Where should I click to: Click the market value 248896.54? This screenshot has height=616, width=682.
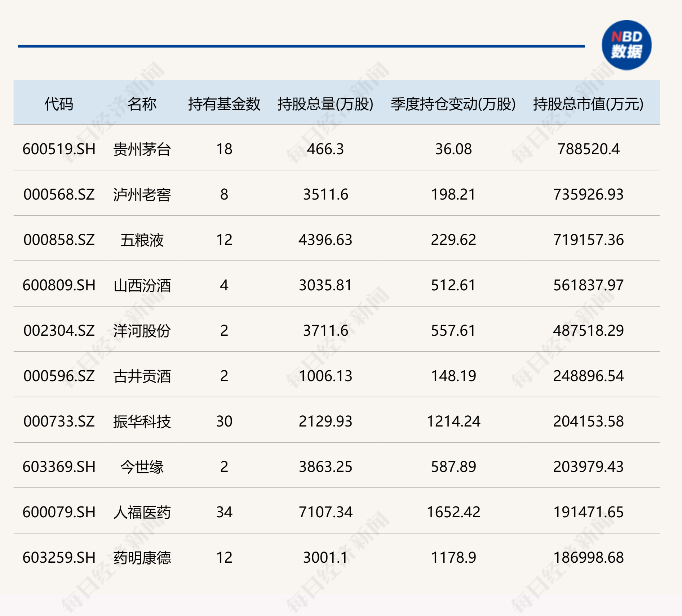click(x=588, y=376)
